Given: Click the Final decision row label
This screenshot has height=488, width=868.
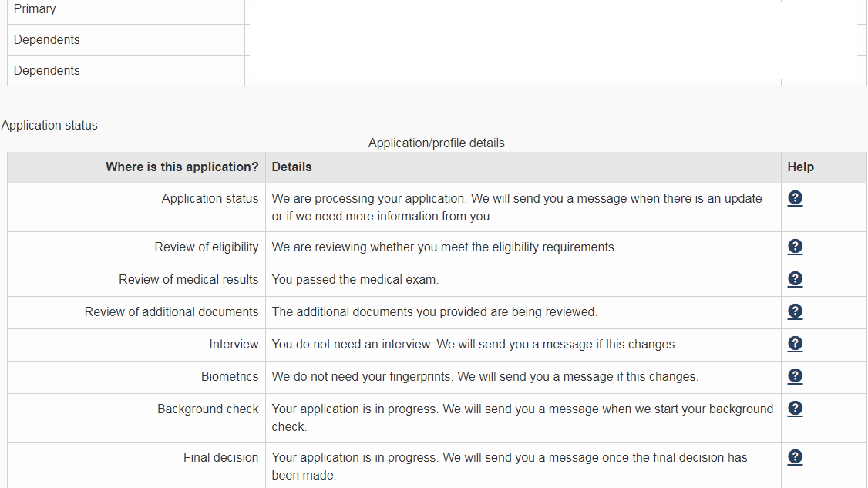Looking at the screenshot, I should point(221,457).
